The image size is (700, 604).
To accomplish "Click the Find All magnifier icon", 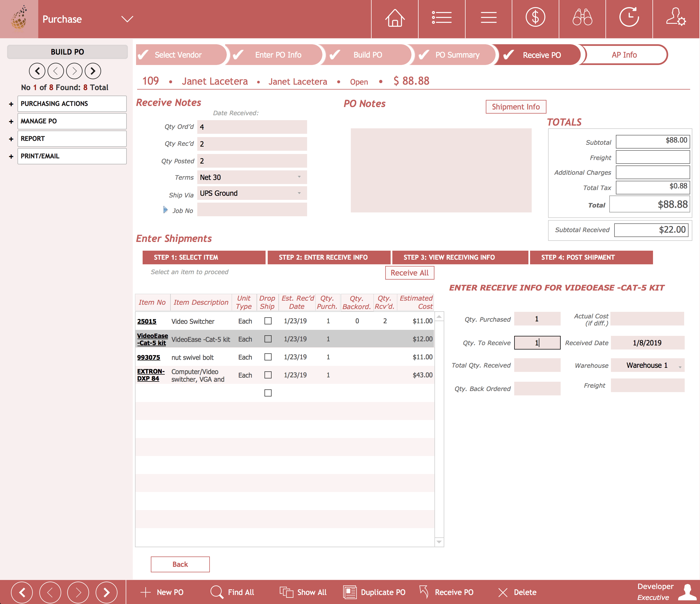I will 217,592.
